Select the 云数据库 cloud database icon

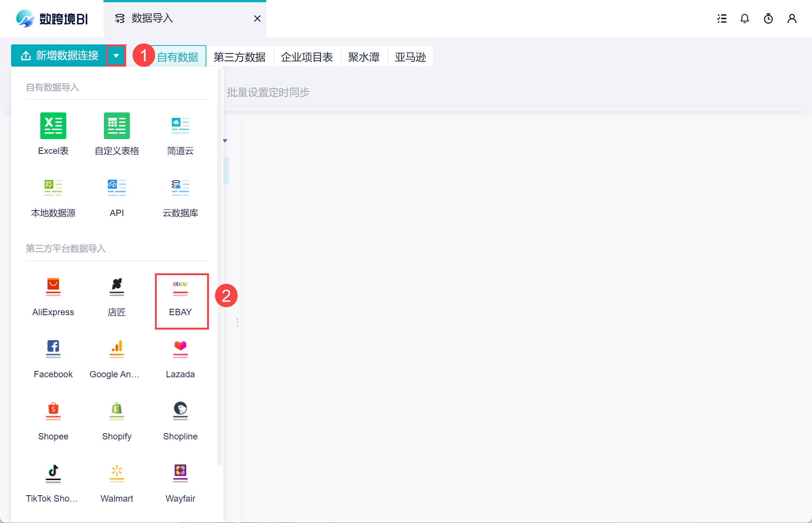pyautogui.click(x=180, y=188)
